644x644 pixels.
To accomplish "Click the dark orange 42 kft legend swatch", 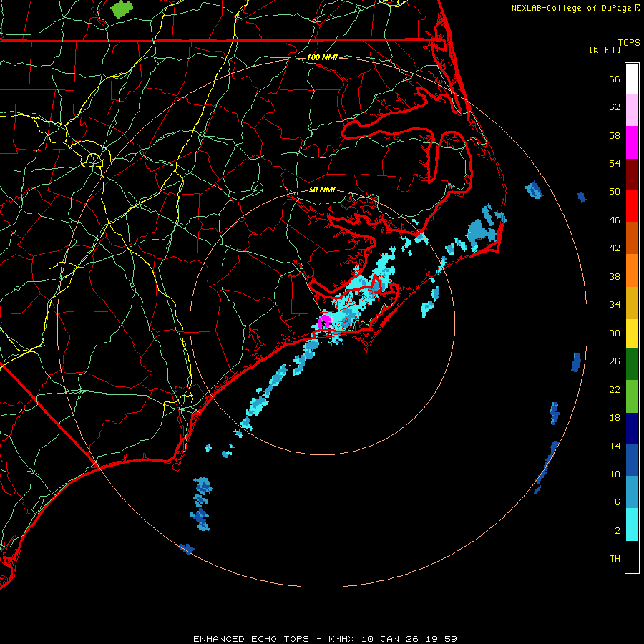I will click(632, 238).
